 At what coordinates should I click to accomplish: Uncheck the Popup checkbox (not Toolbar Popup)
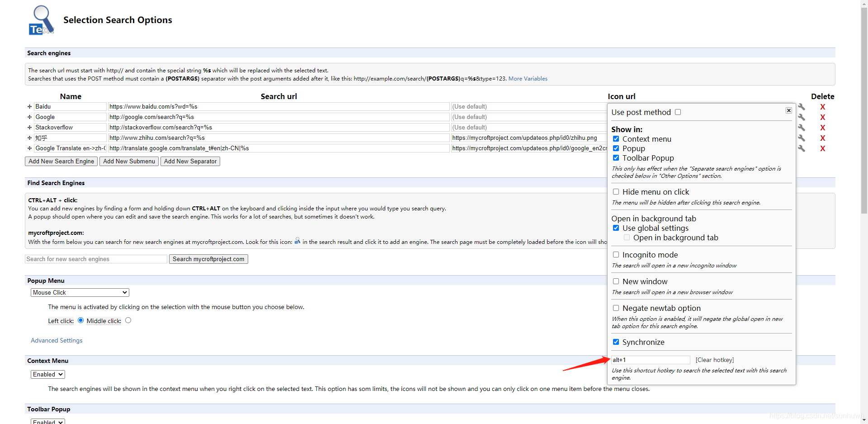point(616,148)
